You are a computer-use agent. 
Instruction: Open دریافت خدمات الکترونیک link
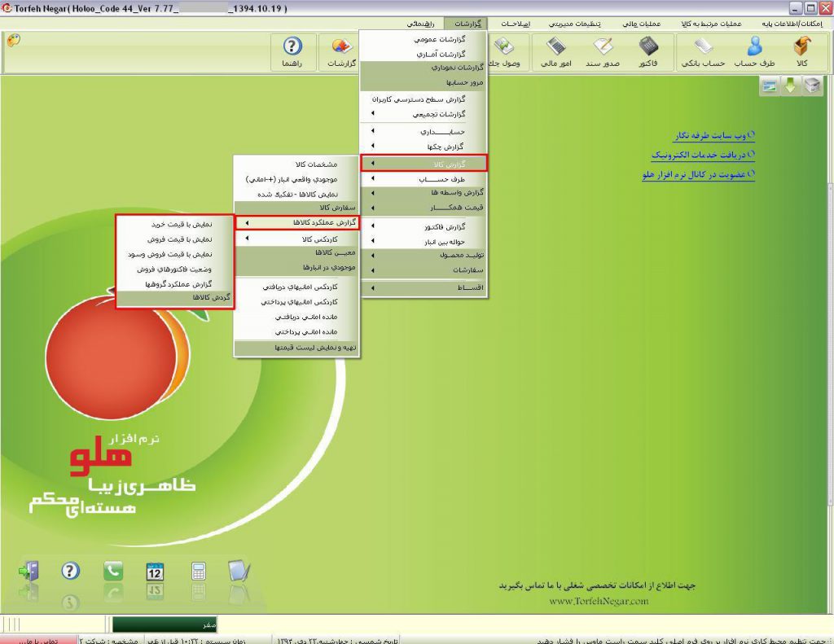coord(703,155)
